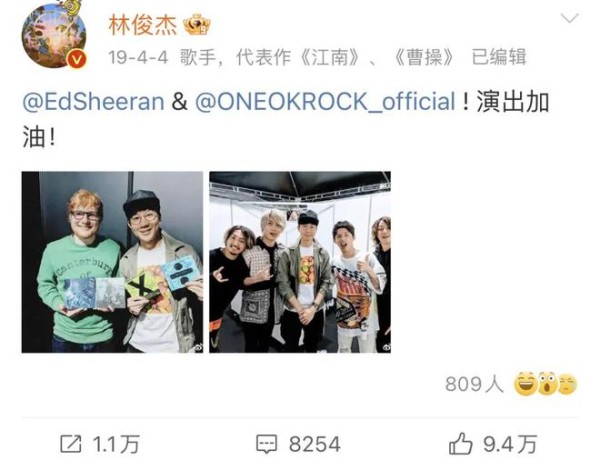Click the crown membership badge
The height and width of the screenshot is (470, 600).
coord(197,25)
